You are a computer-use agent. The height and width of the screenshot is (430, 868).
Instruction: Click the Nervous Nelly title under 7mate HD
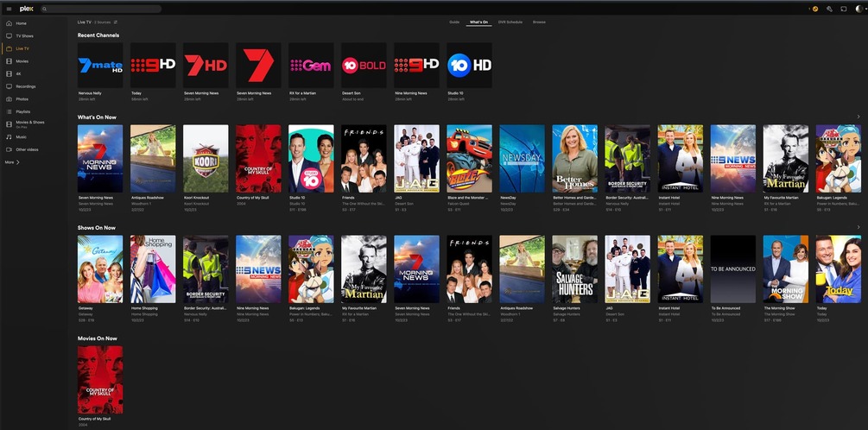pyautogui.click(x=90, y=93)
